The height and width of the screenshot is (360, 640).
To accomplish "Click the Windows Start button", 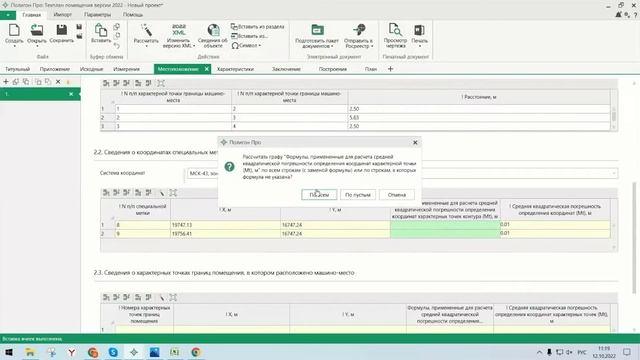I will (9, 352).
